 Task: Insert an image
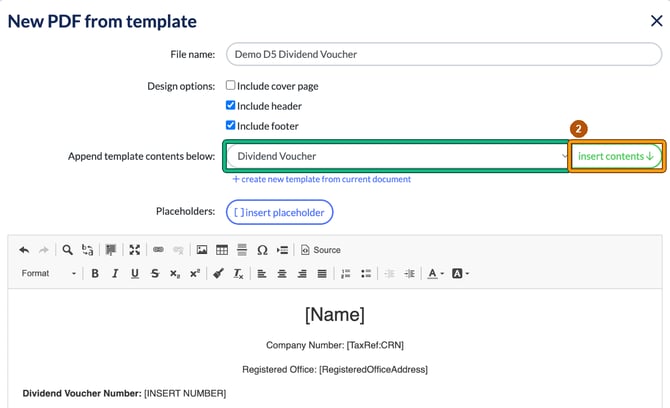pyautogui.click(x=202, y=250)
